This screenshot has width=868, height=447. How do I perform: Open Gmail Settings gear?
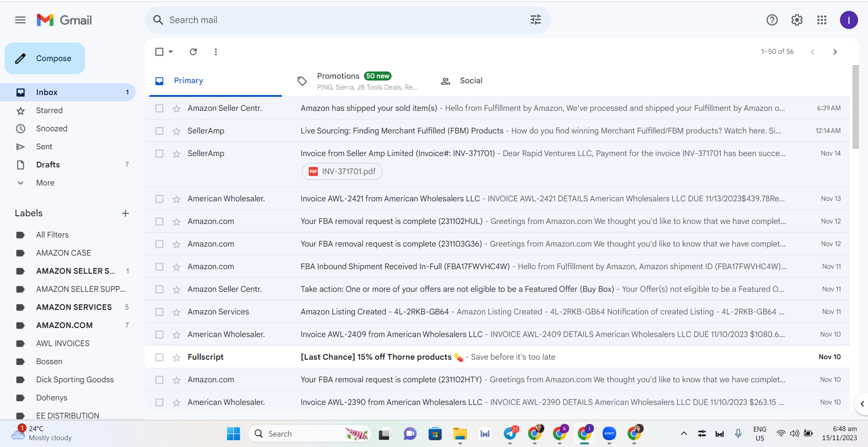(x=797, y=20)
